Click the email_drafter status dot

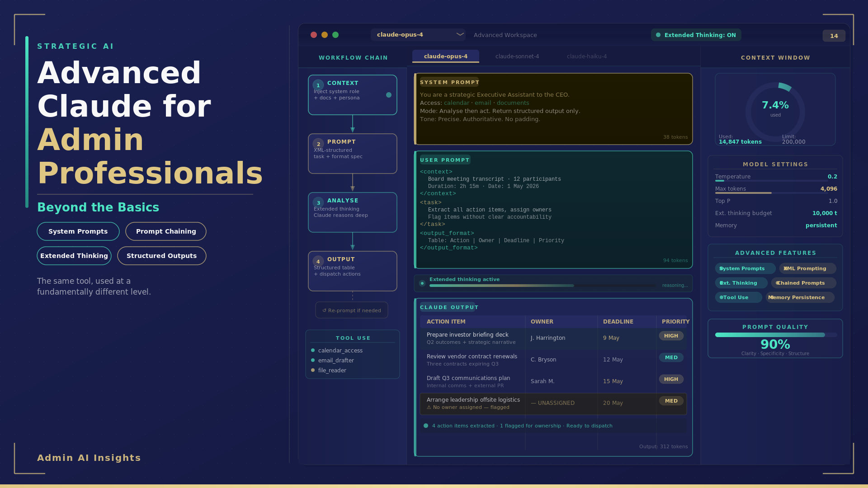coord(313,360)
